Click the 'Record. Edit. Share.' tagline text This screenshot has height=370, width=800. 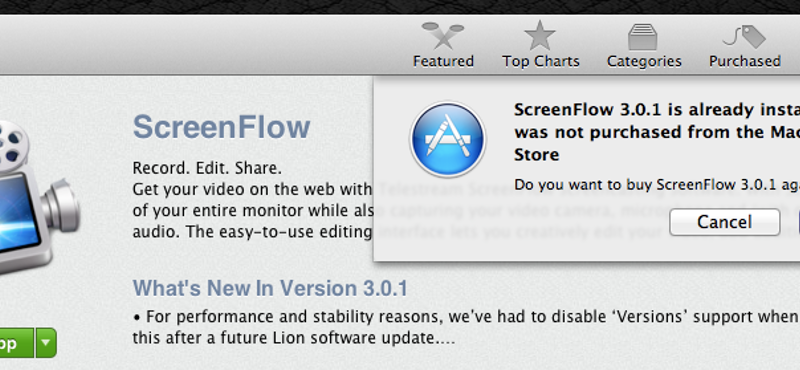[x=207, y=168]
